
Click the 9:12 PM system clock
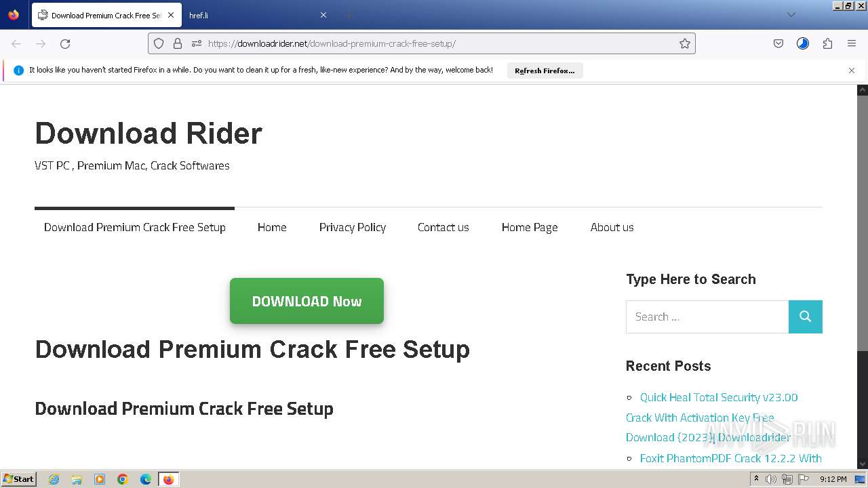[x=833, y=479]
